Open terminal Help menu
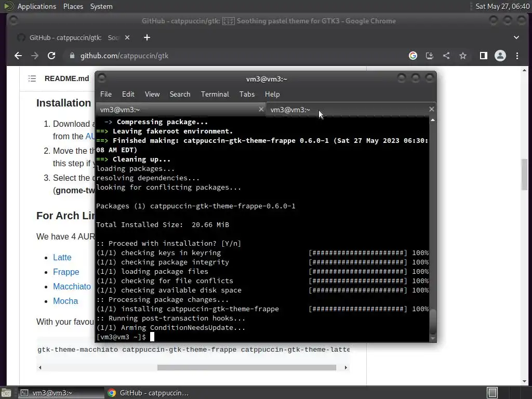Image resolution: width=532 pixels, height=399 pixels. click(272, 95)
